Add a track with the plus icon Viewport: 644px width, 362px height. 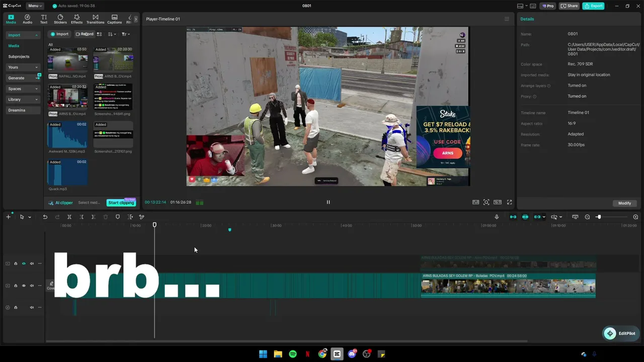point(8,217)
